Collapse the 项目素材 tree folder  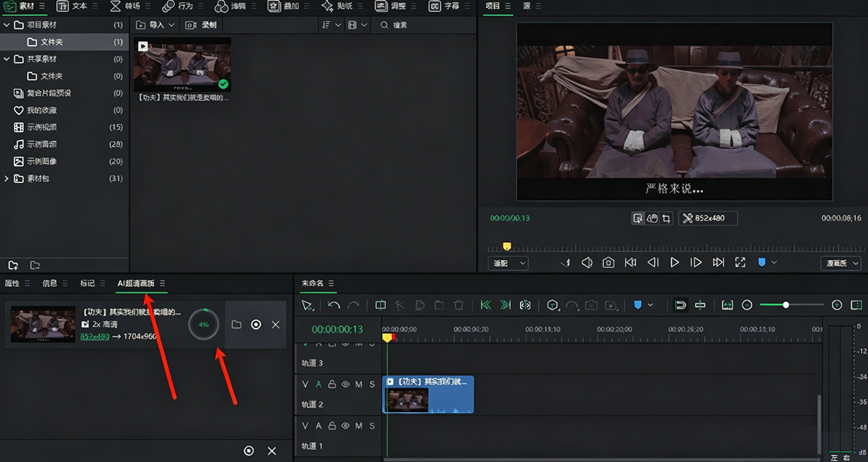click(x=6, y=25)
